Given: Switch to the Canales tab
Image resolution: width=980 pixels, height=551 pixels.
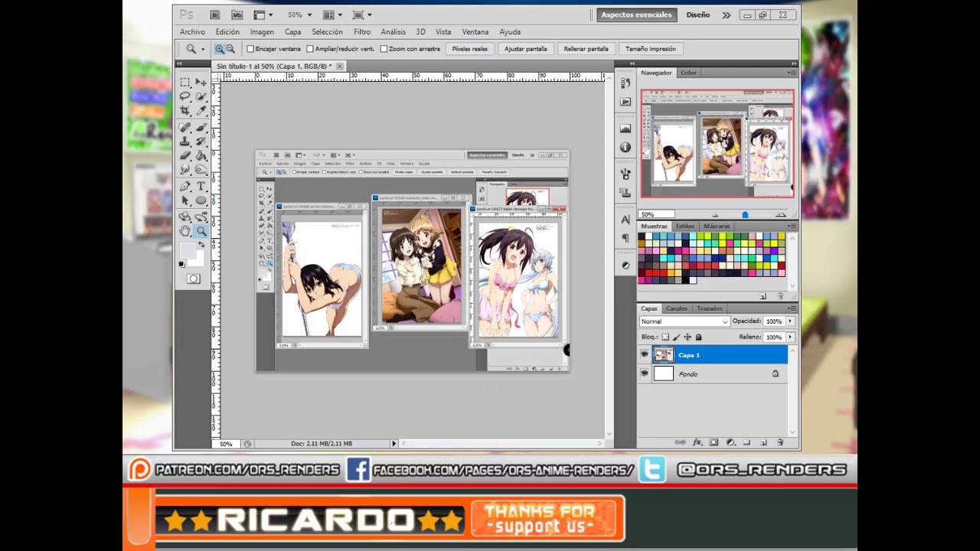Looking at the screenshot, I should click(x=676, y=308).
